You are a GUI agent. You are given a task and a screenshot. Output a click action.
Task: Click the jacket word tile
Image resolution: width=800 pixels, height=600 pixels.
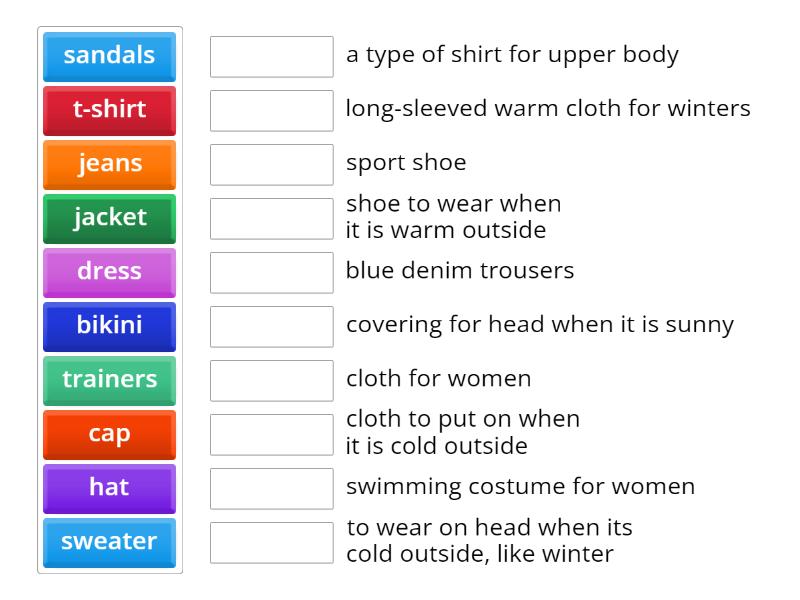[109, 218]
